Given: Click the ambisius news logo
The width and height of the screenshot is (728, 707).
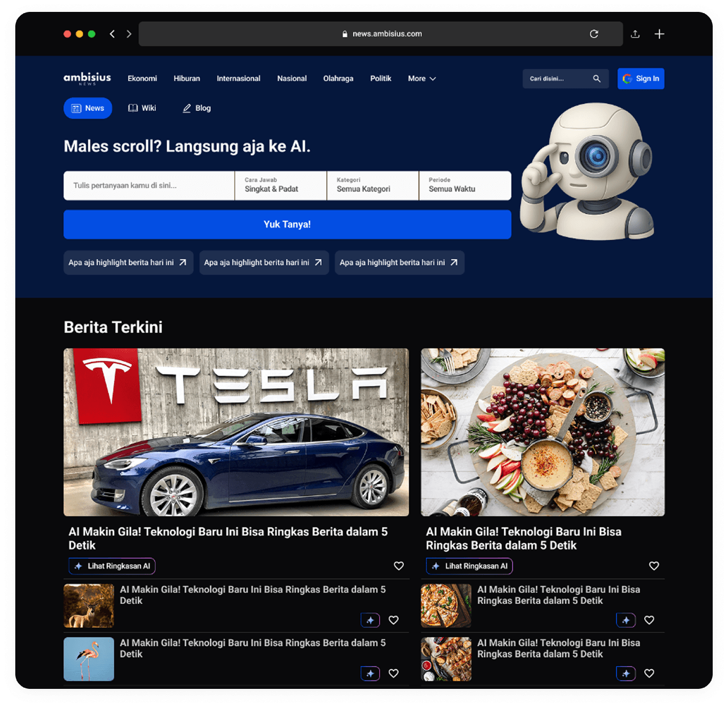Looking at the screenshot, I should (87, 78).
